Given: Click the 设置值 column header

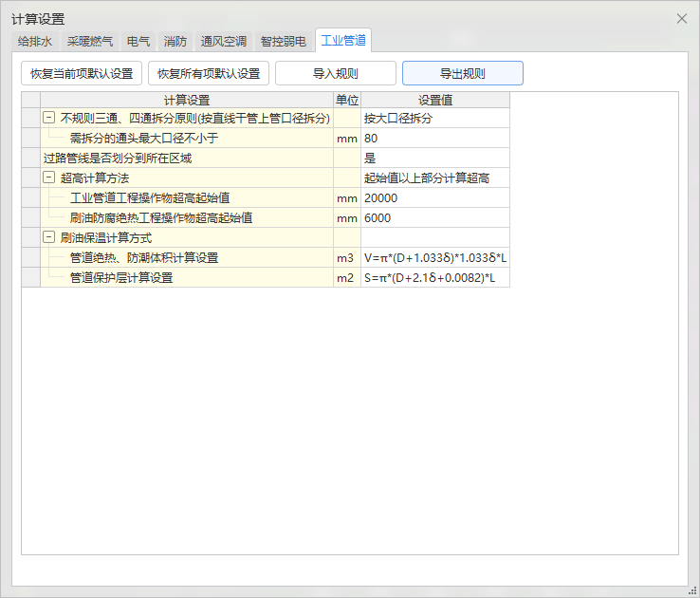Looking at the screenshot, I should 434,100.
